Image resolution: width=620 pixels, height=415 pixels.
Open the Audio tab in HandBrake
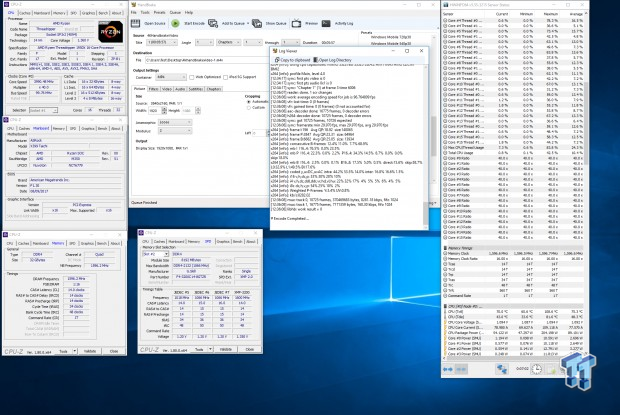tap(180, 89)
